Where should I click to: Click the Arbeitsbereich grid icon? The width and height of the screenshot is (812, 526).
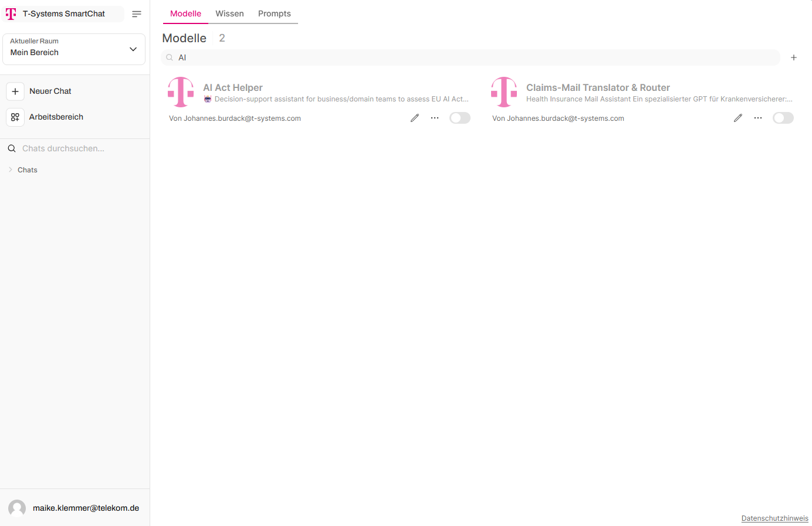(x=15, y=117)
